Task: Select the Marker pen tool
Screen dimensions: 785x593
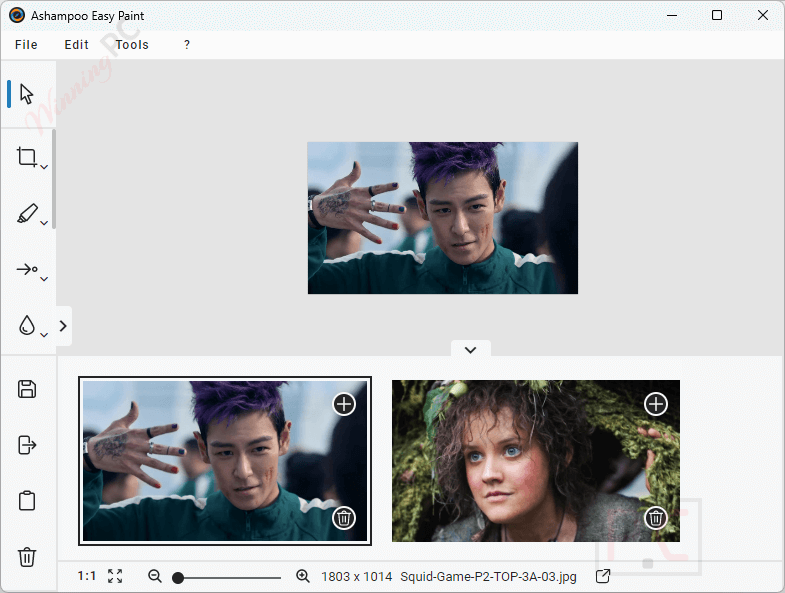Action: tap(27, 213)
